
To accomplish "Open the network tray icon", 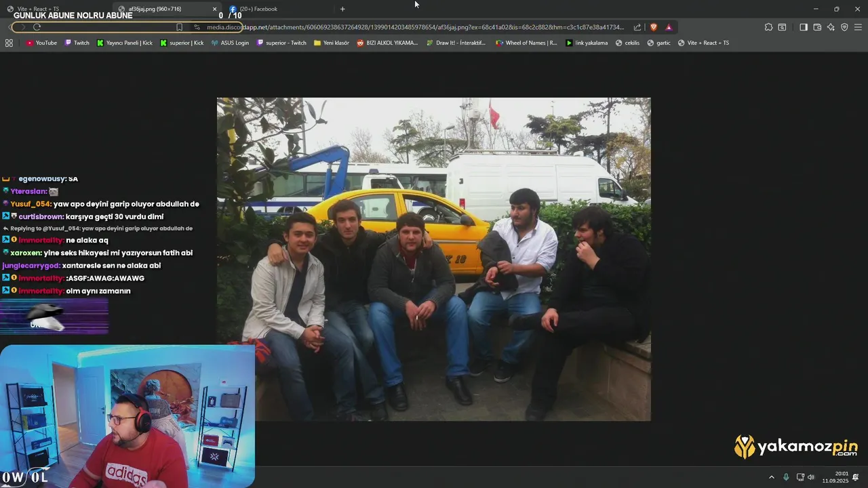I will coord(800,477).
